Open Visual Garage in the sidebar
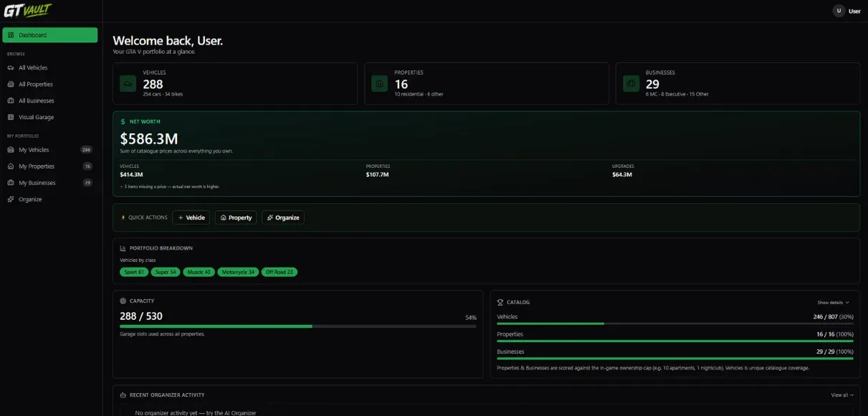Screen dimensions: 868x416 pyautogui.click(x=50, y=117)
